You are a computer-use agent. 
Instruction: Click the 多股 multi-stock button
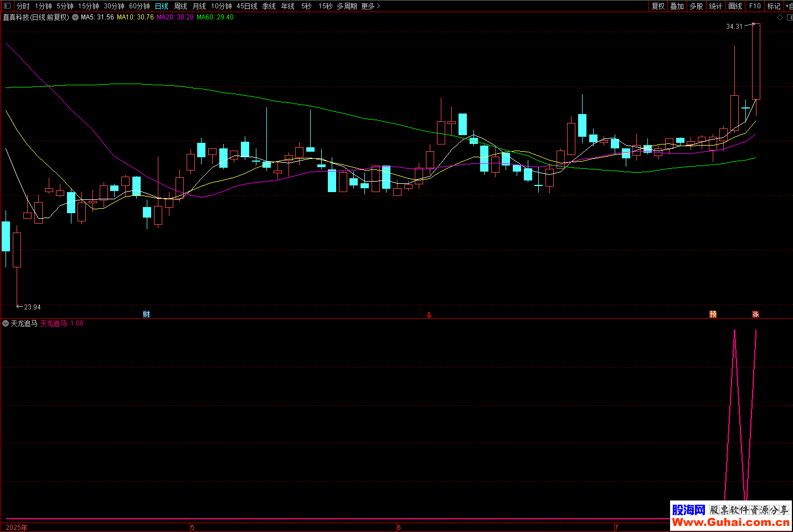click(696, 6)
